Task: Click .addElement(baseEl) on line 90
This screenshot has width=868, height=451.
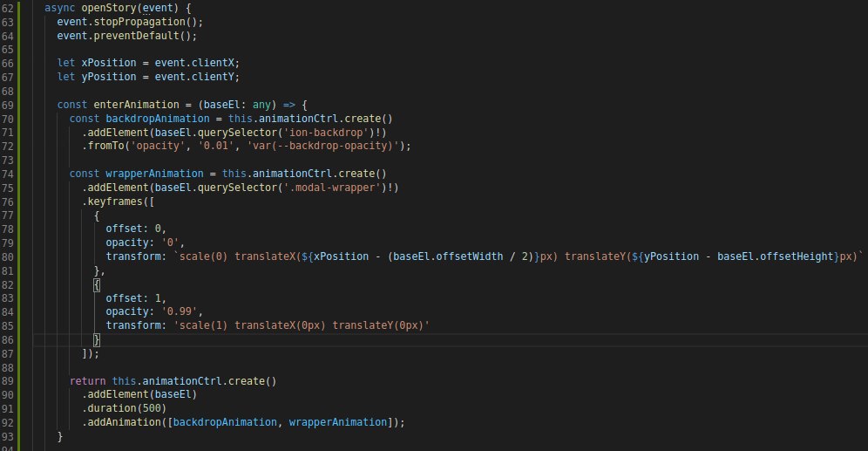Action: click(139, 394)
